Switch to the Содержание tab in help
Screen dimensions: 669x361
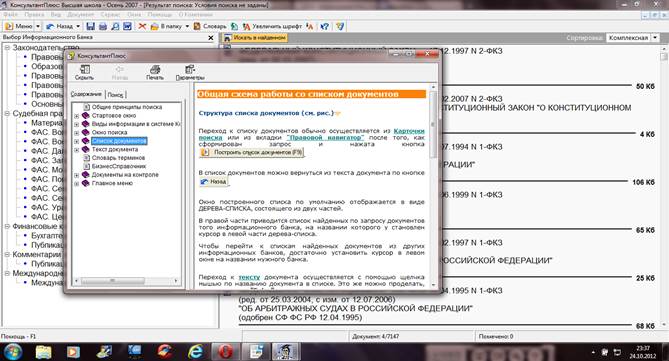click(87, 94)
